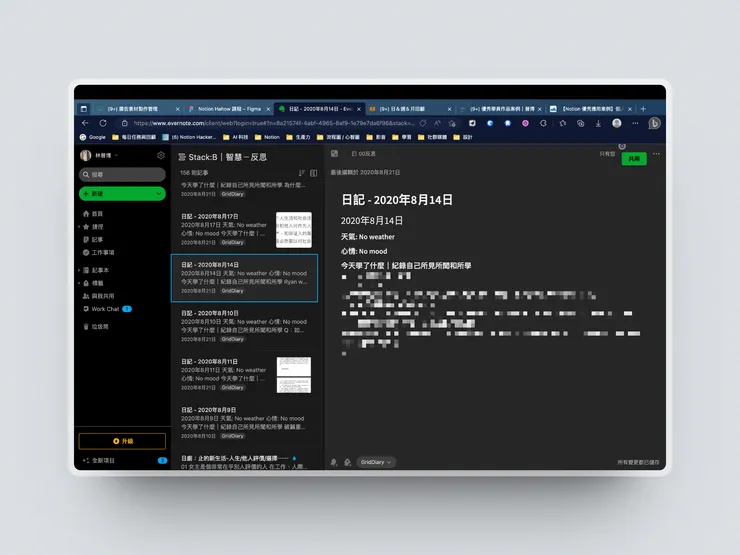The width and height of the screenshot is (740, 555).
Task: Open the note list sort options
Action: (302, 173)
